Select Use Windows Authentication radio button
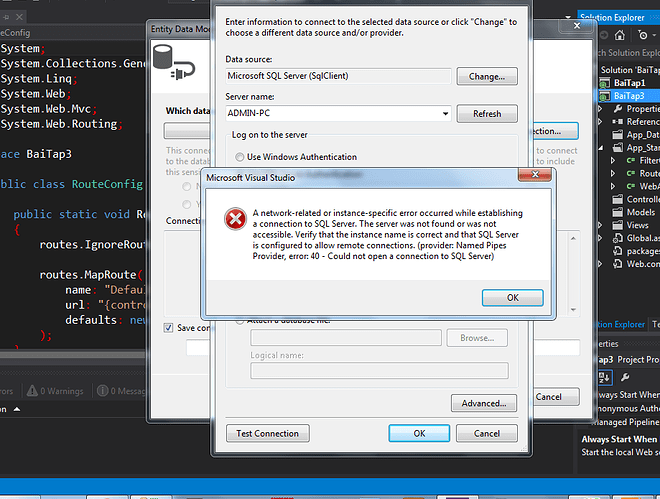 click(240, 157)
